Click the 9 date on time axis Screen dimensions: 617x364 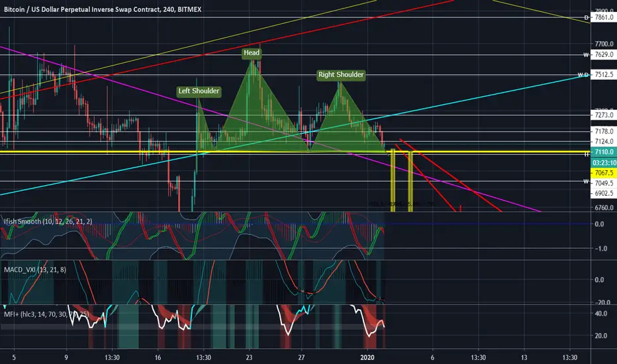(66, 357)
